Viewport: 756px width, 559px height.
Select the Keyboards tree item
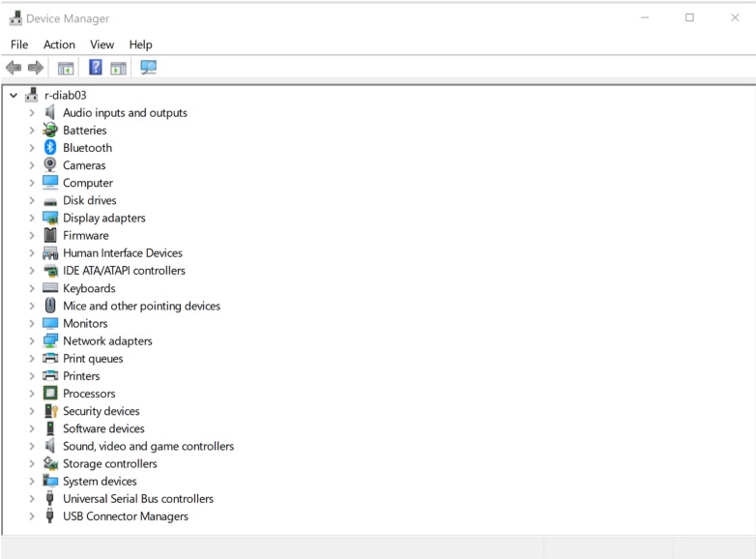(89, 288)
